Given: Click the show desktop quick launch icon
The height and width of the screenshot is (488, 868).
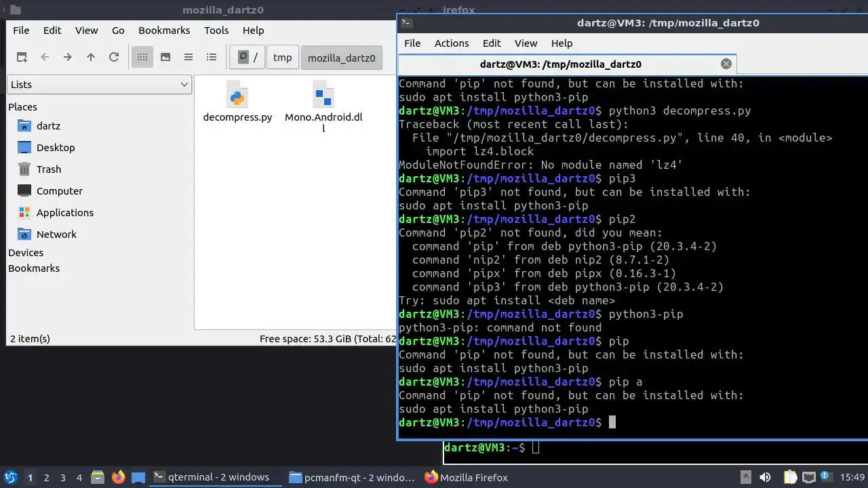Looking at the screenshot, I should click(x=138, y=477).
